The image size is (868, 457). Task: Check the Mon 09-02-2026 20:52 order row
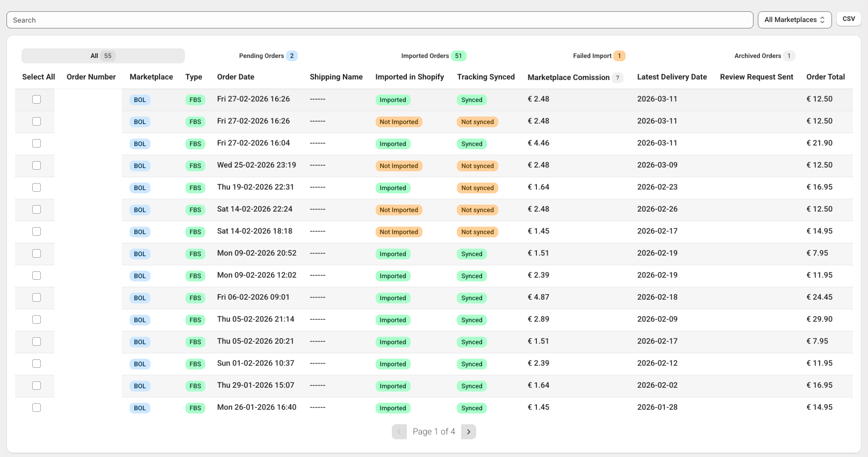[37, 253]
